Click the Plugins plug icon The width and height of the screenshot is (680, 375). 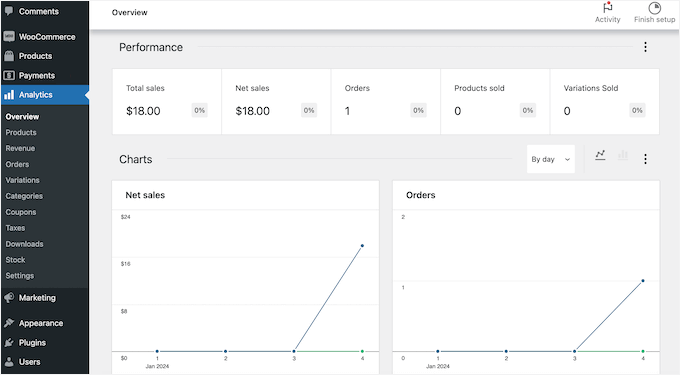click(x=9, y=342)
